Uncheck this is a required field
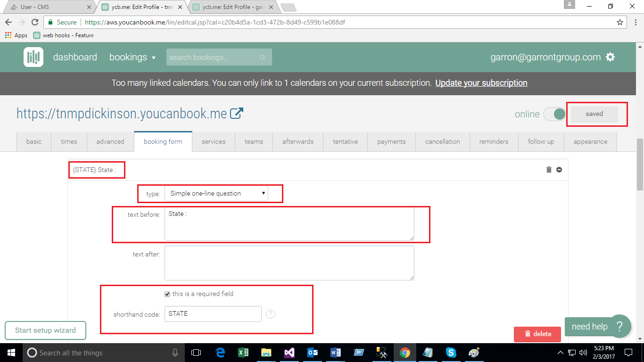Screen dimensions: 644x362 coord(167,294)
